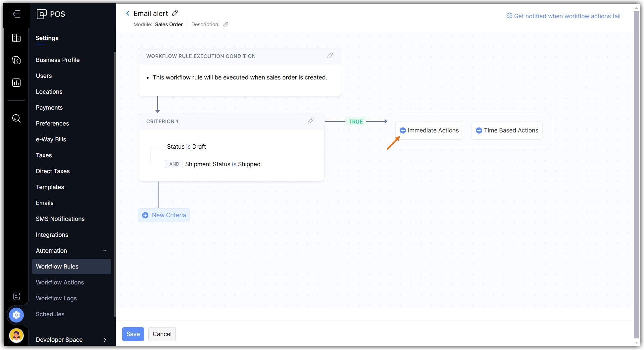Click the pencil icon next to Email alert
The height and width of the screenshot is (350, 644).
175,13
